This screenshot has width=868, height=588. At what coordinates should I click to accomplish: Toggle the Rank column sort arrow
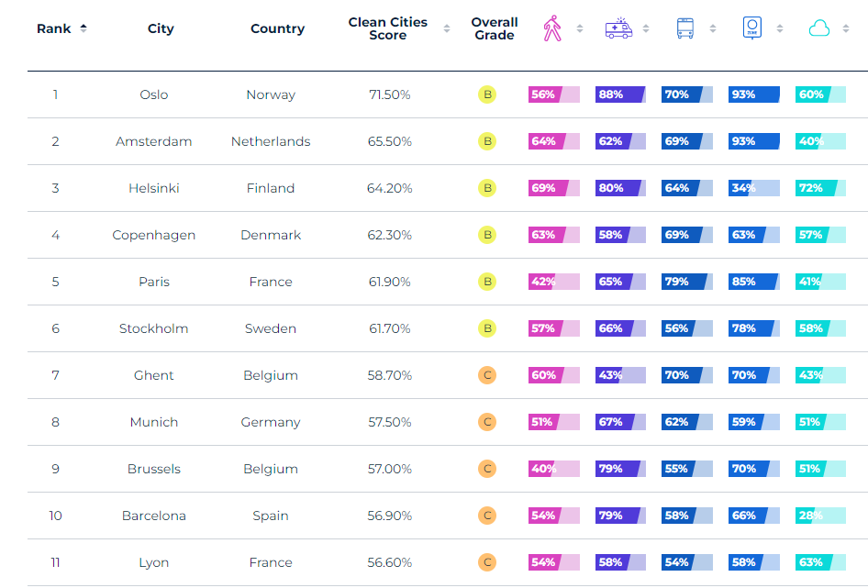point(83,28)
